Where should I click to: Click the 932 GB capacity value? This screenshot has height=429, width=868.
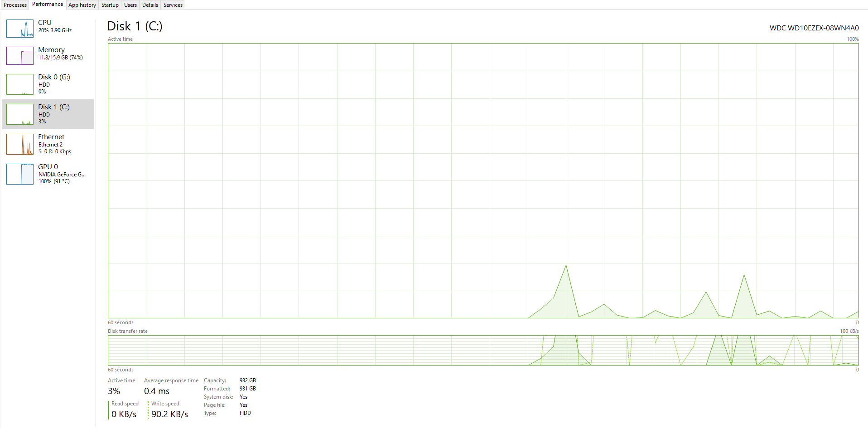tap(248, 380)
